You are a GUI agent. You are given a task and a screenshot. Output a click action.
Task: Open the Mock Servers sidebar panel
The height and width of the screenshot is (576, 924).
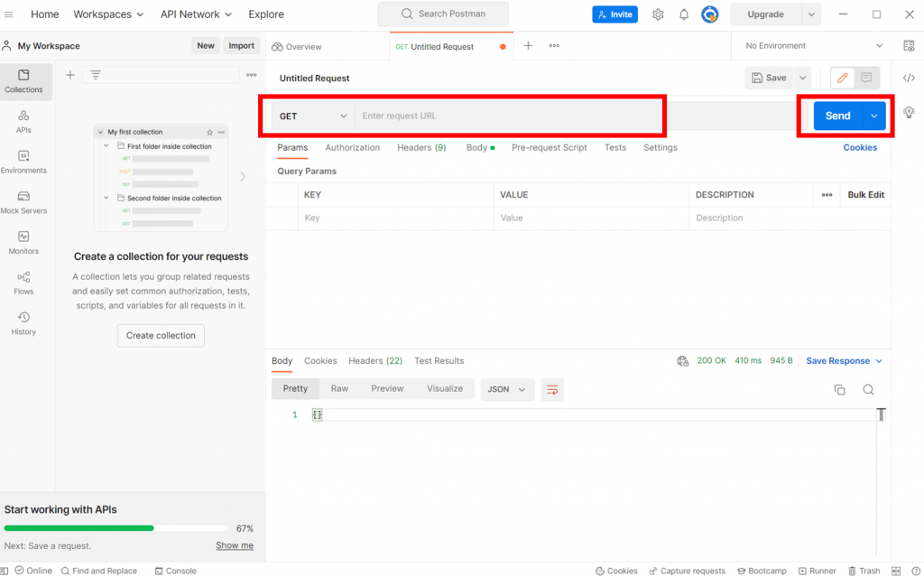[x=23, y=202]
